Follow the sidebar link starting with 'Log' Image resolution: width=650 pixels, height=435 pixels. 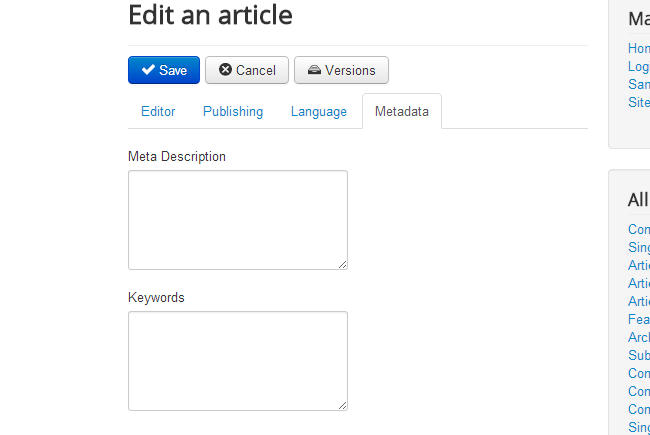point(639,66)
